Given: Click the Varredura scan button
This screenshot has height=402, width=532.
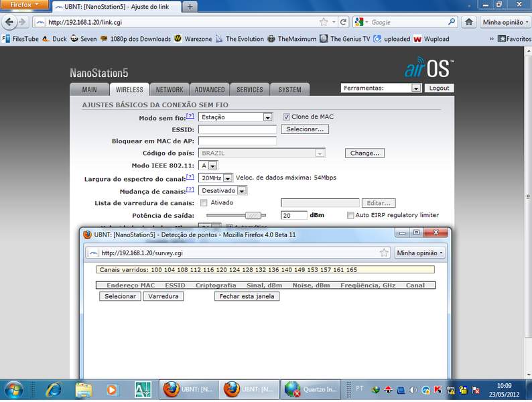Looking at the screenshot, I should [163, 296].
